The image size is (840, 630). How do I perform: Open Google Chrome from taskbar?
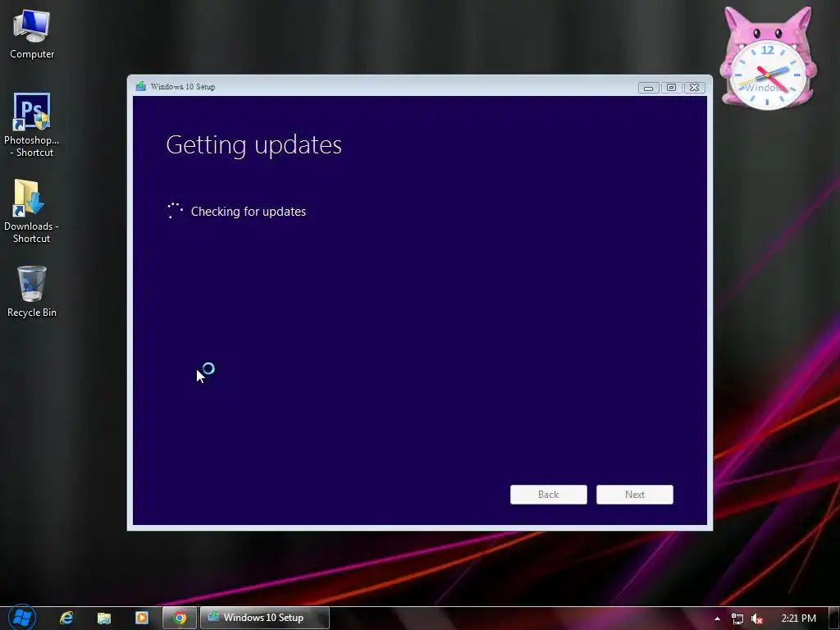pos(180,618)
